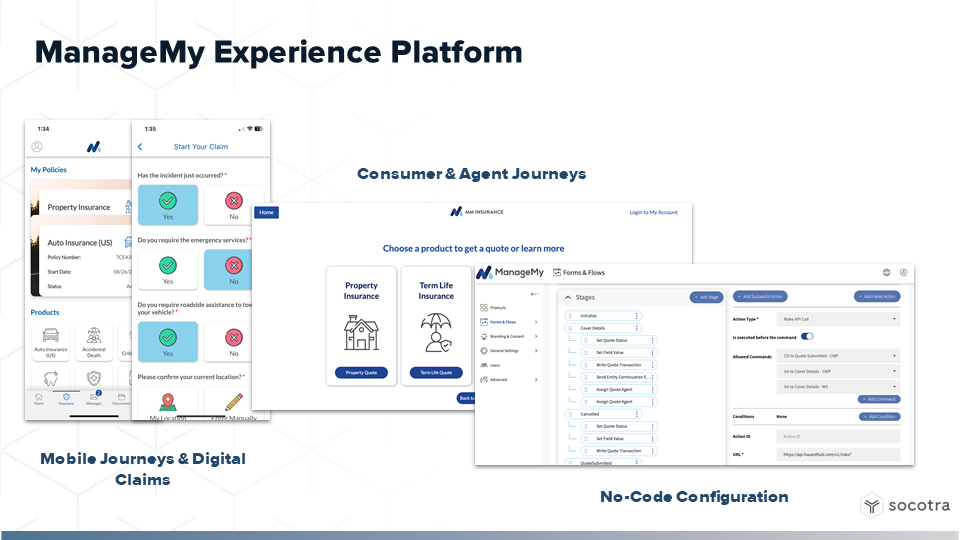Image resolution: width=960 pixels, height=540 pixels.
Task: Open the shield product tile
Action: 94,378
